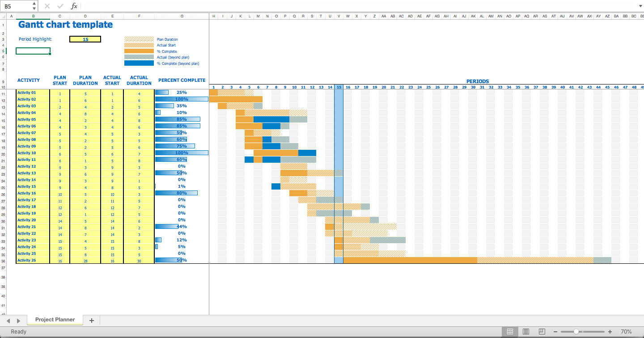The height and width of the screenshot is (338, 644).
Task: Add a new sheet with the plus button
Action: (91, 320)
